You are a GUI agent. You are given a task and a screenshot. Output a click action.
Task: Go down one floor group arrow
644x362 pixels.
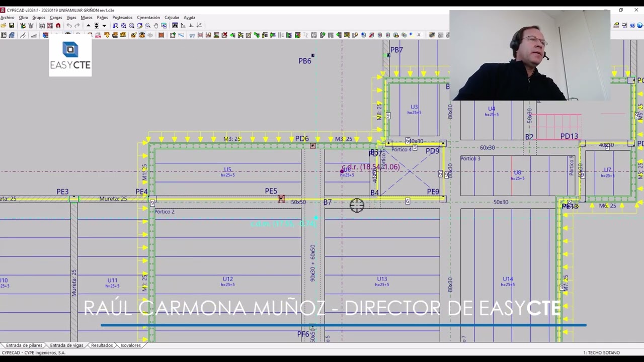tap(104, 26)
